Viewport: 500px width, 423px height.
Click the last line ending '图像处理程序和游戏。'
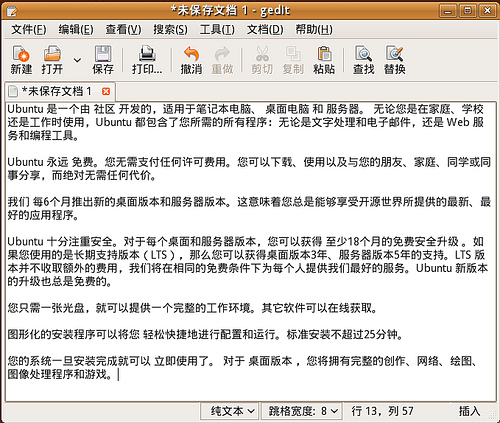click(x=60, y=374)
